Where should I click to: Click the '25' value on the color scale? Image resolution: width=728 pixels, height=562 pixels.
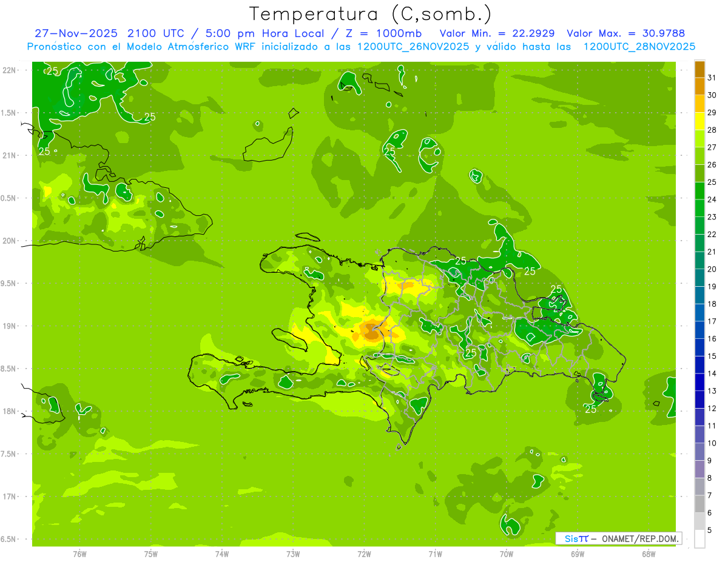tap(712, 182)
